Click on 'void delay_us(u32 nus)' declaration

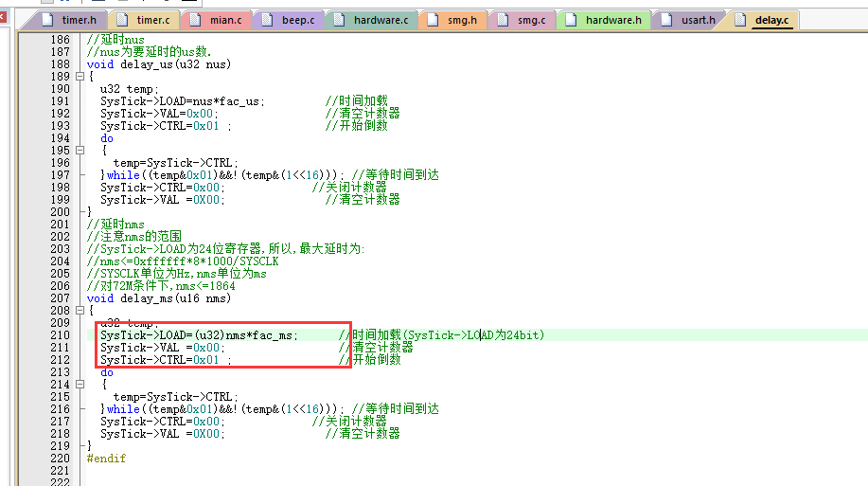click(159, 64)
